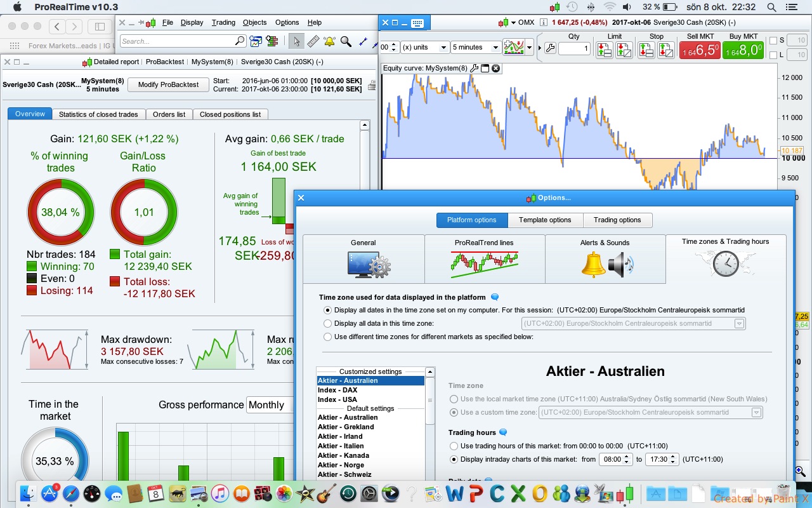Open the alert bell tool in toolbar
Screen dimensions: 812x508
click(x=329, y=41)
